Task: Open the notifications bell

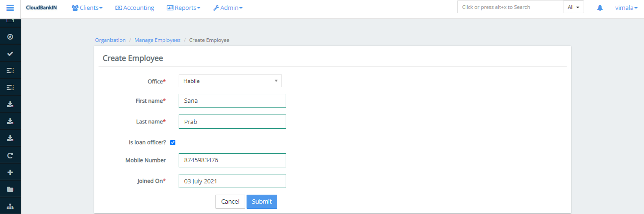Action: pos(600,8)
